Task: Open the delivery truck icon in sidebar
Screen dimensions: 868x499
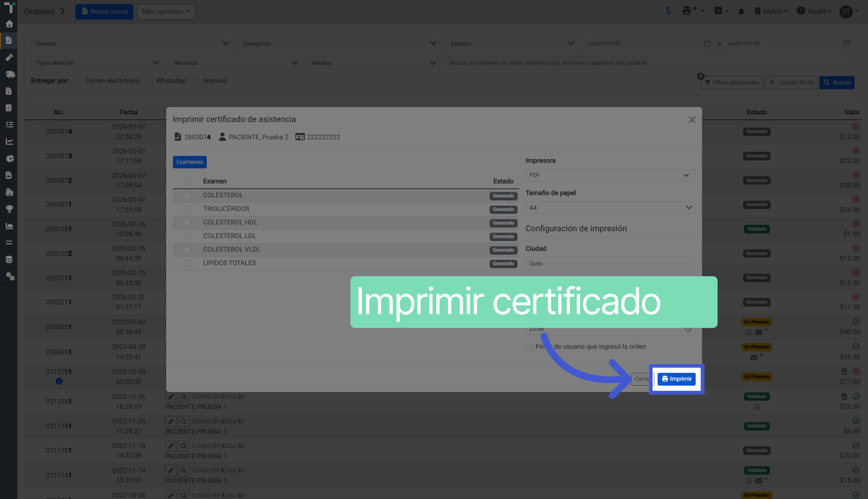Action: point(10,74)
